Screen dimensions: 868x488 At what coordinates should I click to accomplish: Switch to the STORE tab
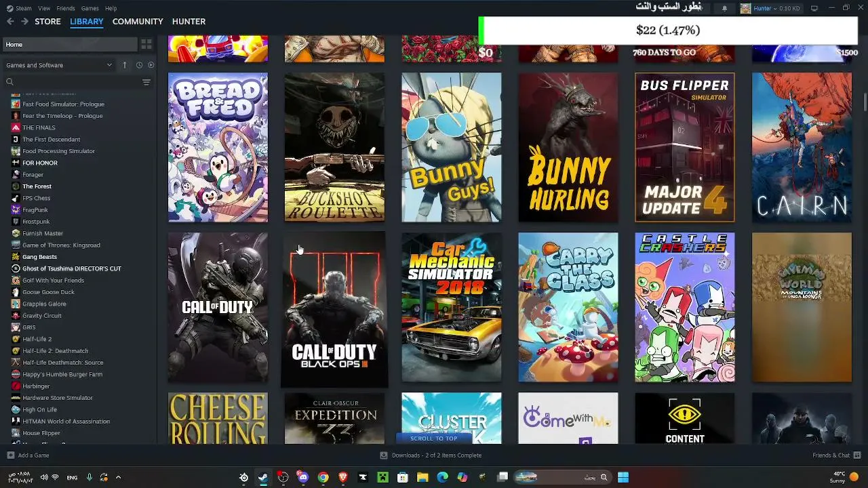pos(47,22)
